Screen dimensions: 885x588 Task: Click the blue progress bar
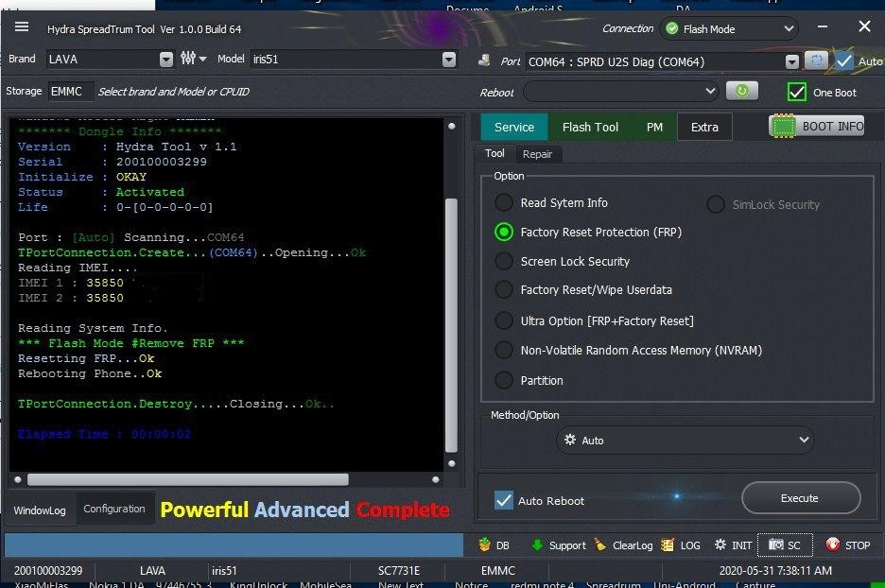click(234, 545)
